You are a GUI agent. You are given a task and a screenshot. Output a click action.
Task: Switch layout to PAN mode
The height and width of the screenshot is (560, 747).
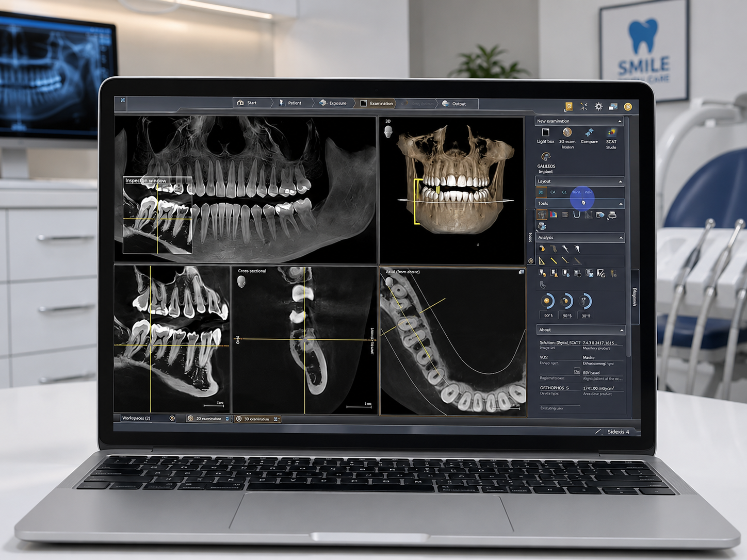click(x=588, y=192)
